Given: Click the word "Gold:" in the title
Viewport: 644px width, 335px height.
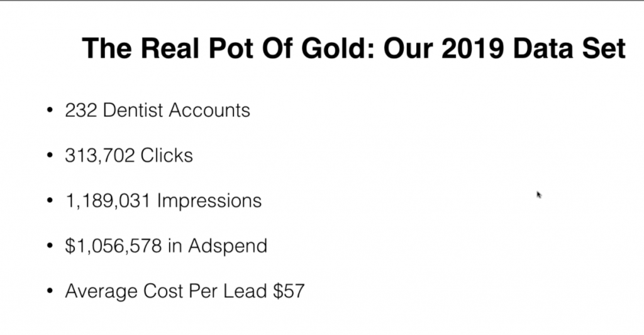Looking at the screenshot, I should tap(338, 48).
